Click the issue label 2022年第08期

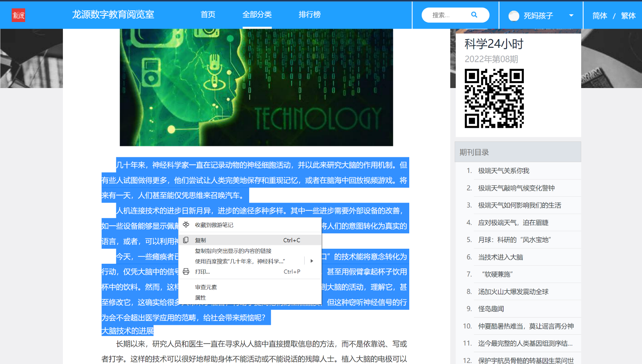(491, 59)
